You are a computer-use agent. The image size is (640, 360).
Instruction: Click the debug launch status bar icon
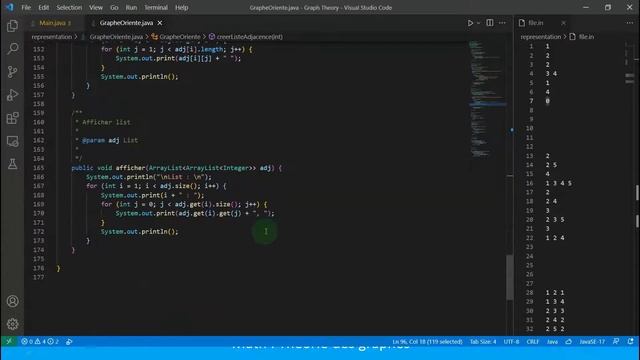(69, 341)
